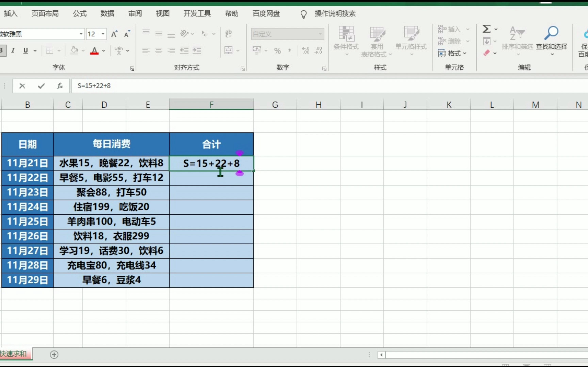Open the font size dropdown

(103, 34)
